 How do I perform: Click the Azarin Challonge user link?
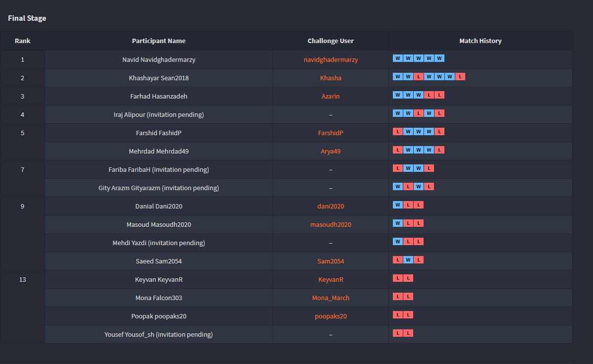tap(330, 96)
